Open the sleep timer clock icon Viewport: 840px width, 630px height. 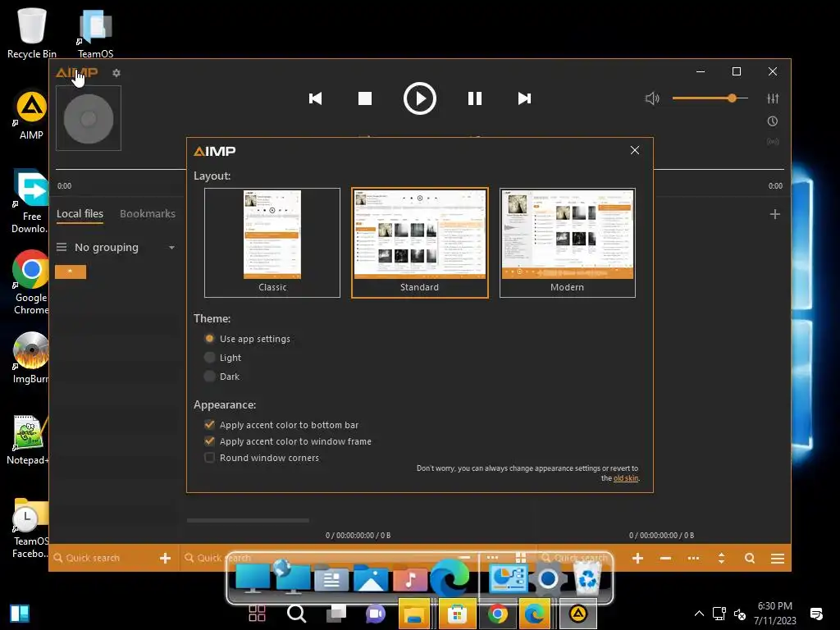(773, 121)
